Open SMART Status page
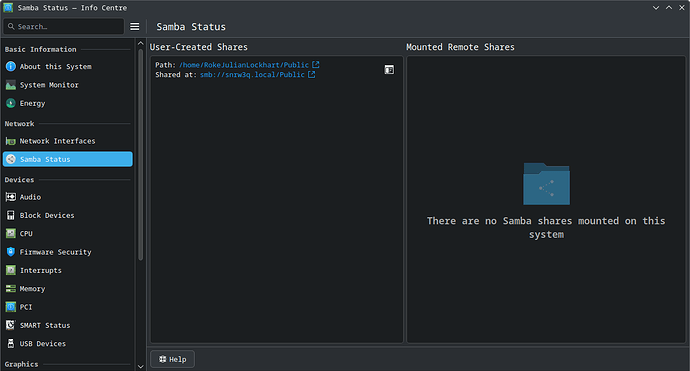The width and height of the screenshot is (690, 371). coord(68,325)
